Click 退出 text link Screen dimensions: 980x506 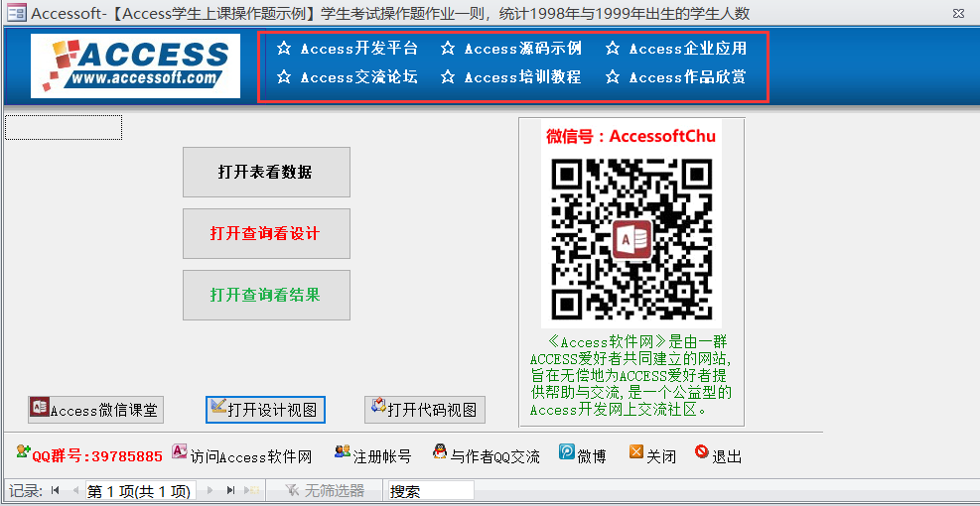click(x=727, y=456)
